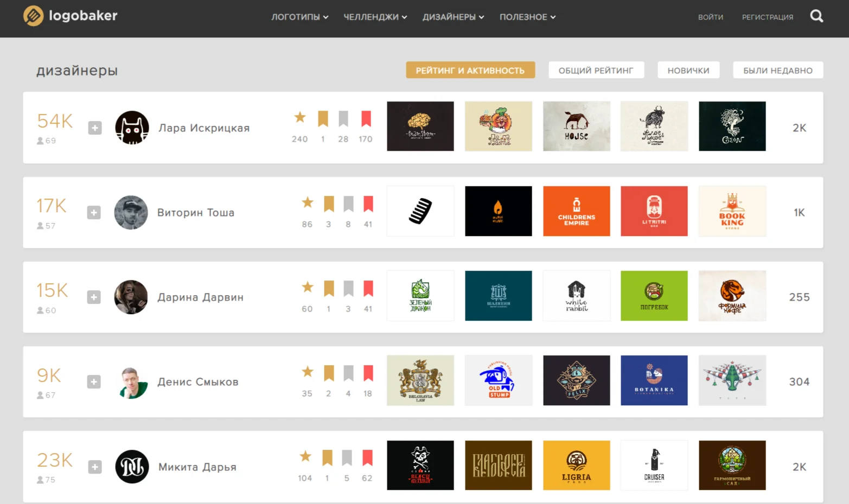Image resolution: width=849 pixels, height=504 pixels.
Task: Switch to the ОБЩИЙ РЕЙТИНГ tab
Action: pyautogui.click(x=596, y=70)
